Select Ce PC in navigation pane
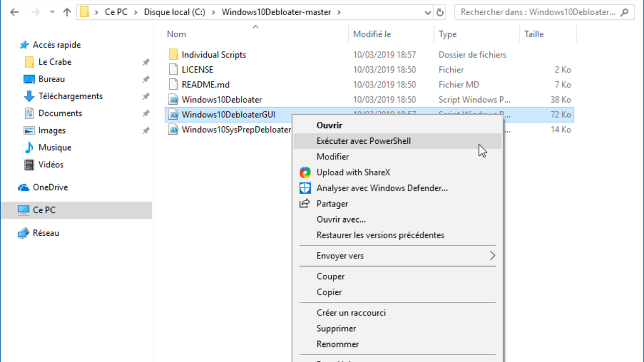Screen dimensions: 644x362 [76, 210]
